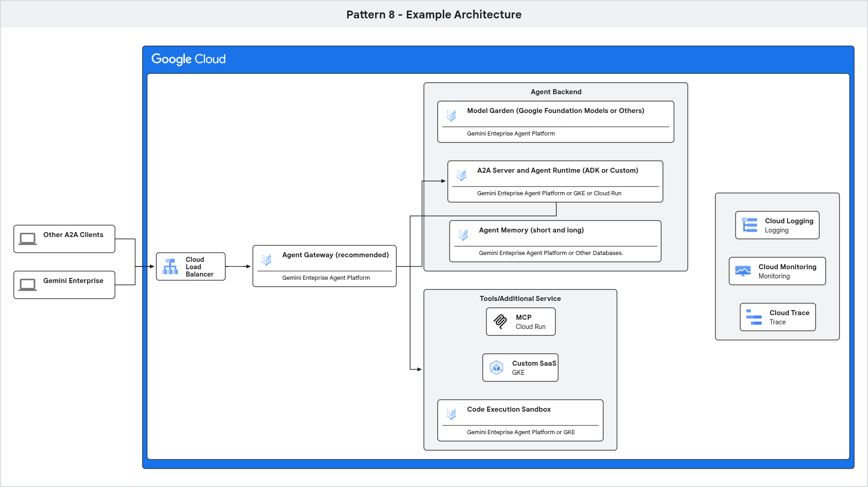868x487 pixels.
Task: Select the "Agent Gateway (recommended)" title
Action: 336,255
